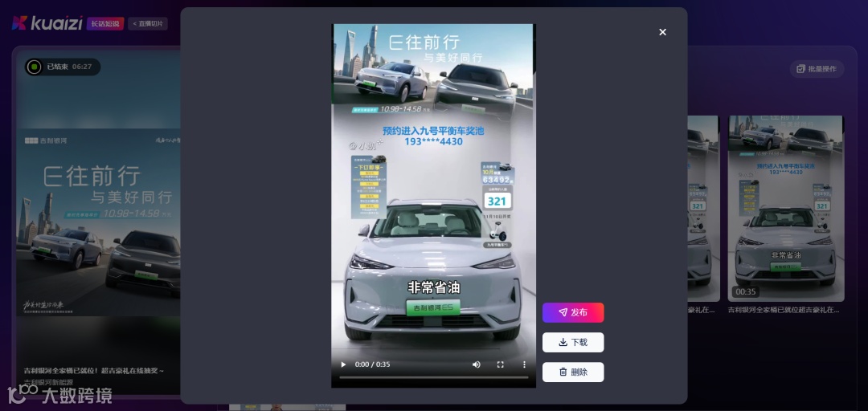The width and height of the screenshot is (868, 411).
Task: Mute the video with speaker icon
Action: (476, 364)
